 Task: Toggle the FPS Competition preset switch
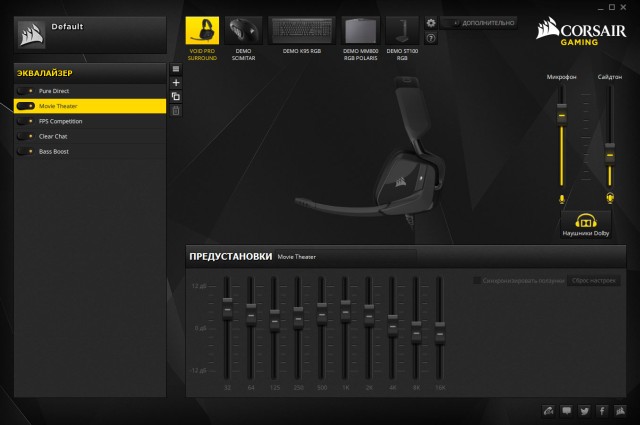[x=25, y=121]
